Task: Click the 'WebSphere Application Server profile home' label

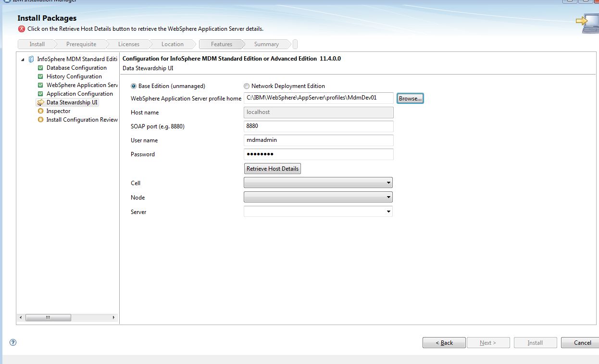Action: point(186,99)
